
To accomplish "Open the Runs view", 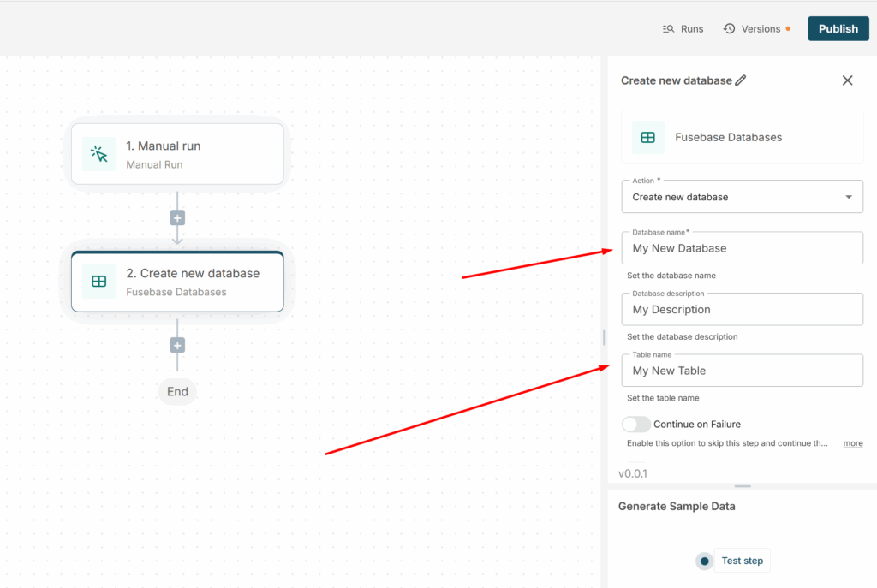I will [x=683, y=29].
